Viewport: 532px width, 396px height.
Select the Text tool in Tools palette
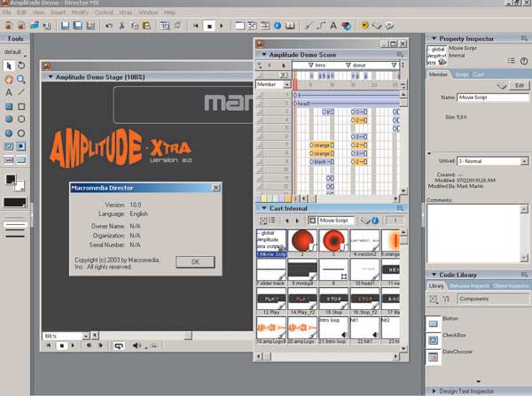9,92
